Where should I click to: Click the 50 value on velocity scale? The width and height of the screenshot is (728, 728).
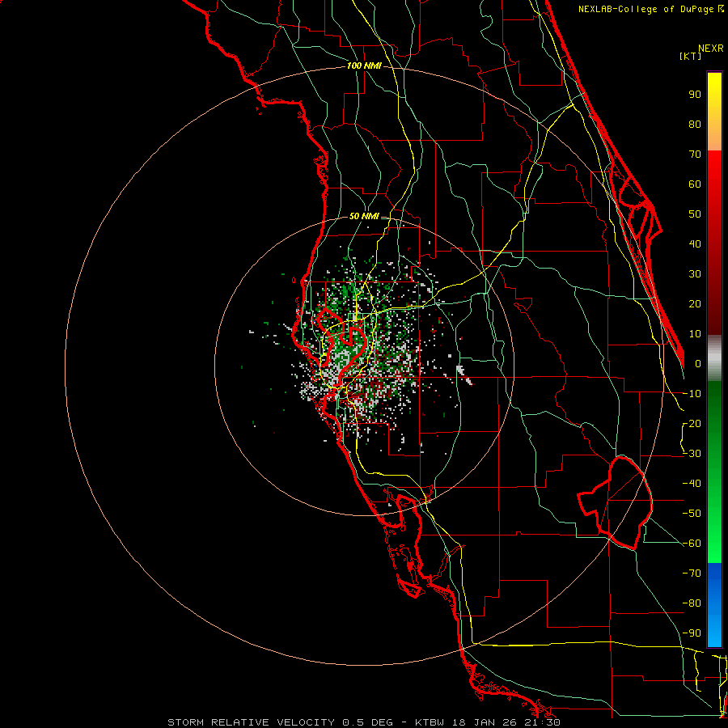695,214
